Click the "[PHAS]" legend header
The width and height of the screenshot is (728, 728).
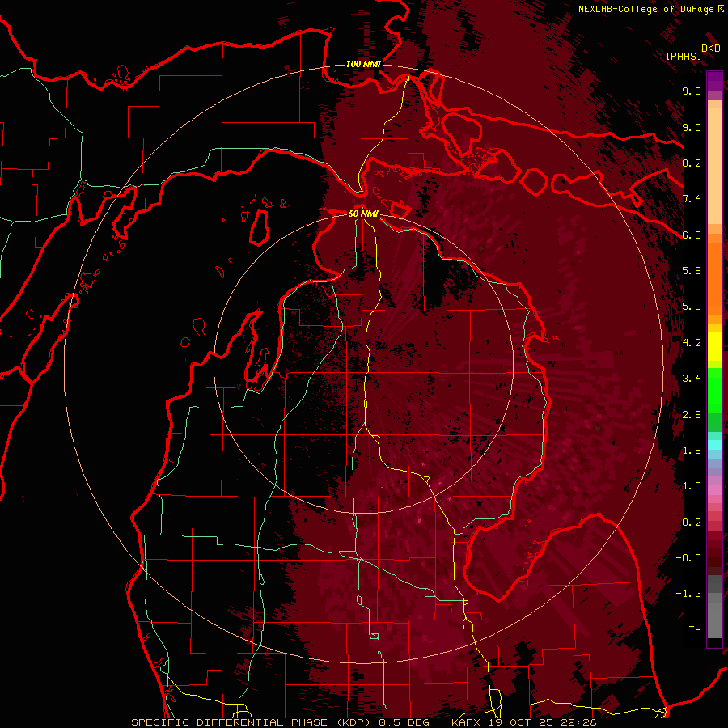click(684, 56)
